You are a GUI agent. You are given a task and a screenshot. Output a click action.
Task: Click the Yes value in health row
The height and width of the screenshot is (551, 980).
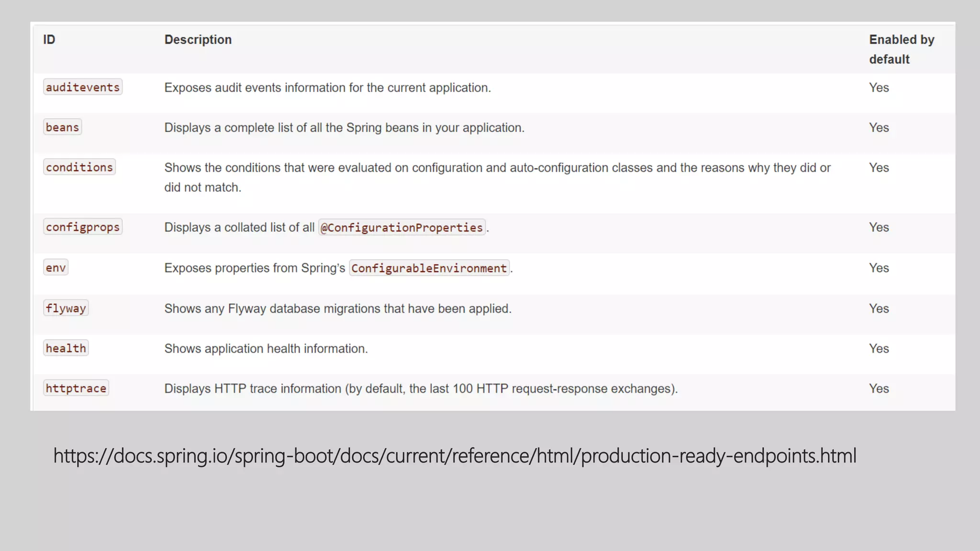coord(879,349)
